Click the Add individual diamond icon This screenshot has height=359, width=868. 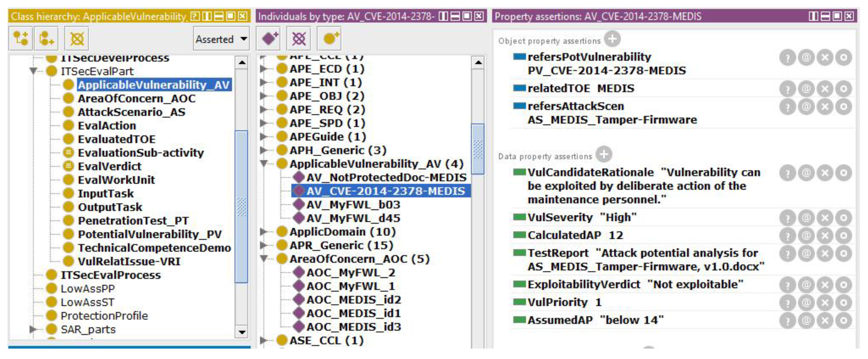pyautogui.click(x=269, y=38)
